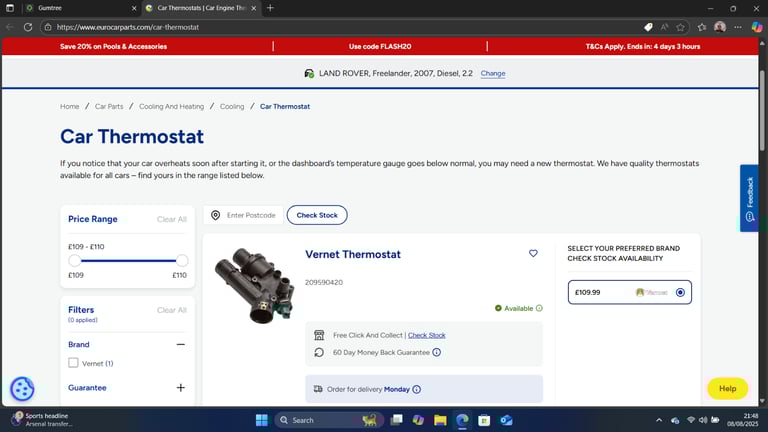
Task: Open browser favorites list
Action: coord(702,27)
